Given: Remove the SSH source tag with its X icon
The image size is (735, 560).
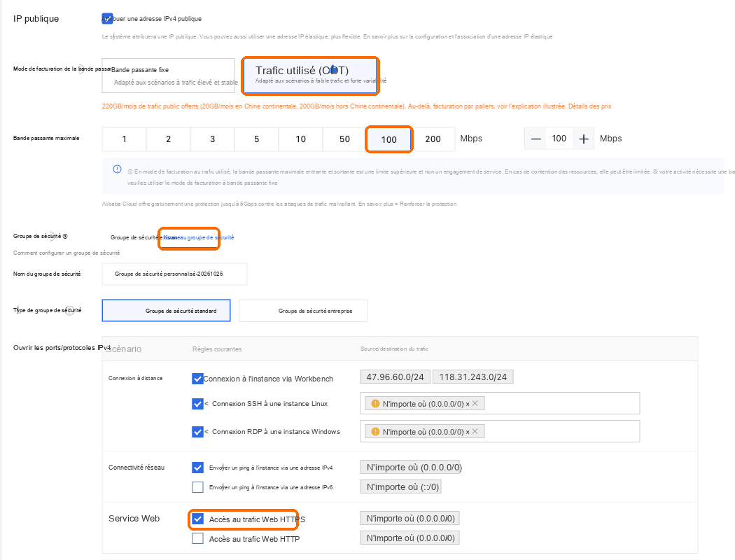Looking at the screenshot, I should [x=475, y=403].
